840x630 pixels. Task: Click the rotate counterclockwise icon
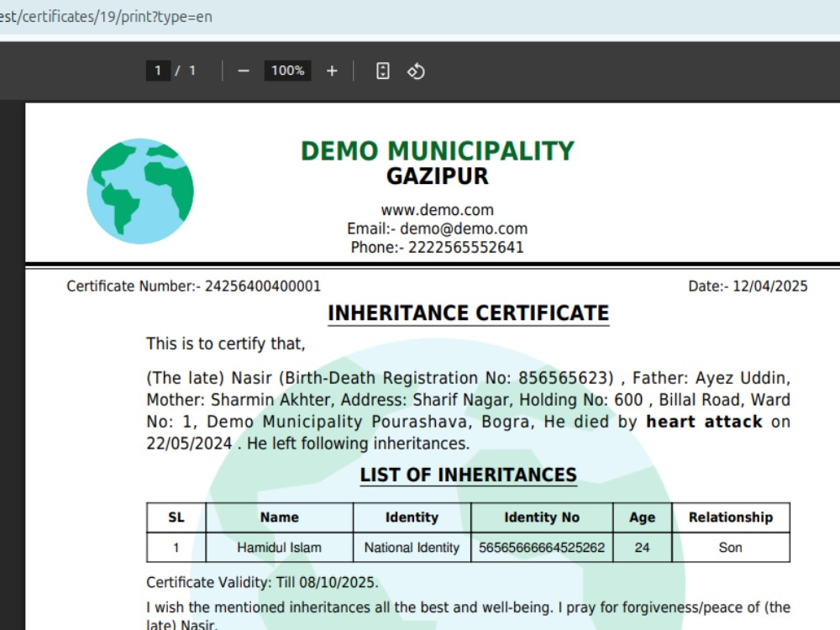416,71
